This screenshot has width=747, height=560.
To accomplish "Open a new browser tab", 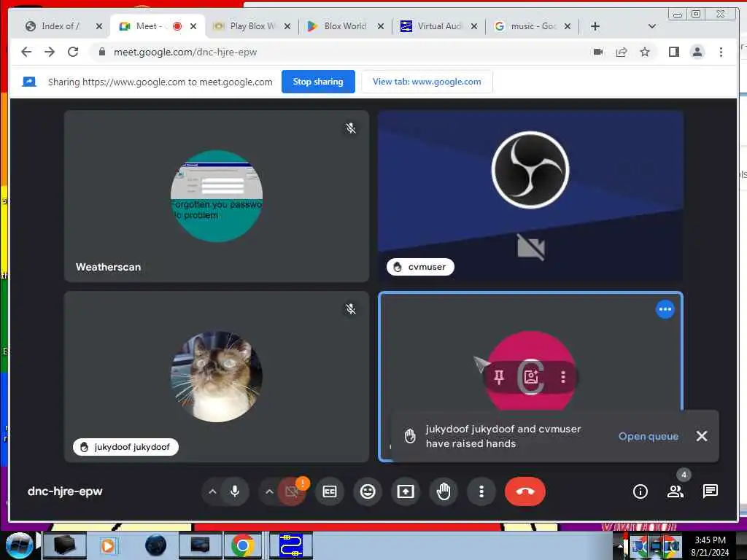I will point(595,26).
